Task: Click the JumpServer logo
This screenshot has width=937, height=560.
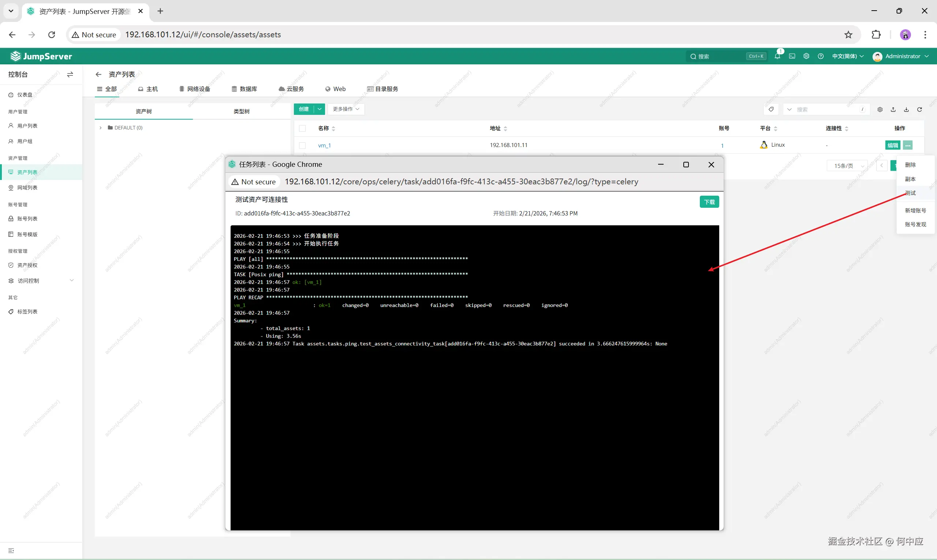Action: point(41,56)
